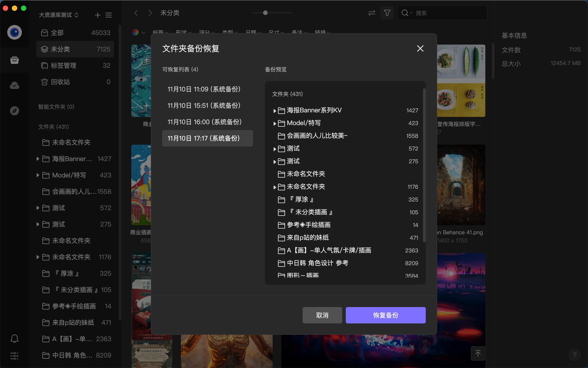Open the compass discover icon
This screenshot has height=368, width=588.
(15, 111)
